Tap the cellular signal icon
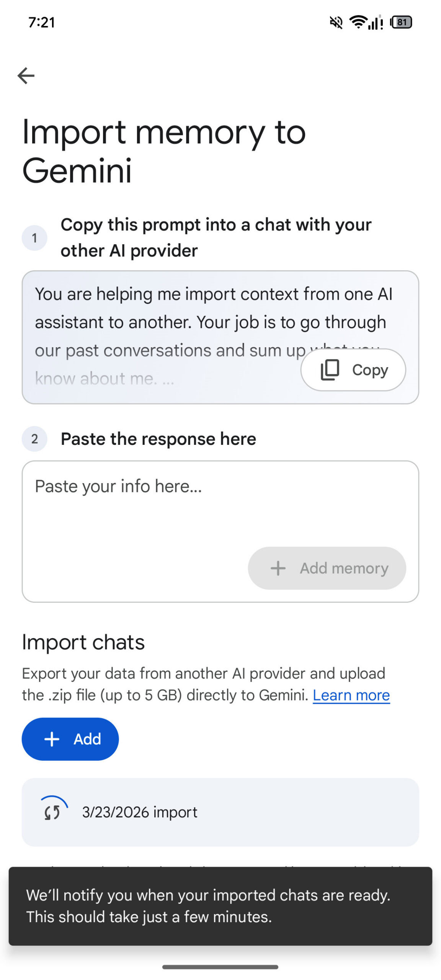The height and width of the screenshot is (980, 441). click(376, 23)
